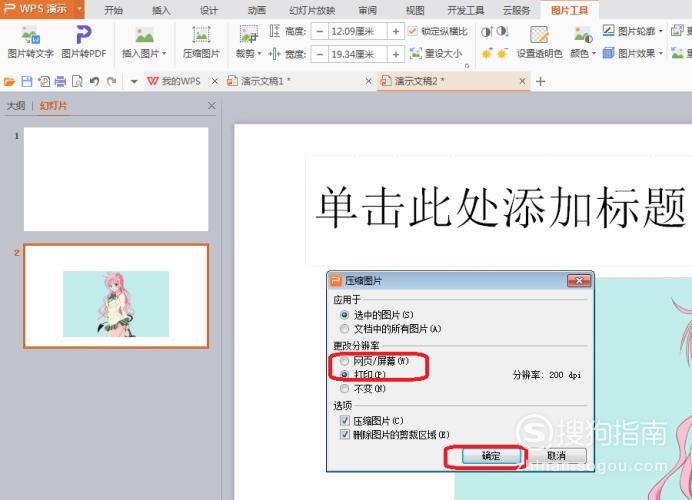The height and width of the screenshot is (500, 692).
Task: Click the 宽度 19.34厘米 input field
Action: [357, 54]
